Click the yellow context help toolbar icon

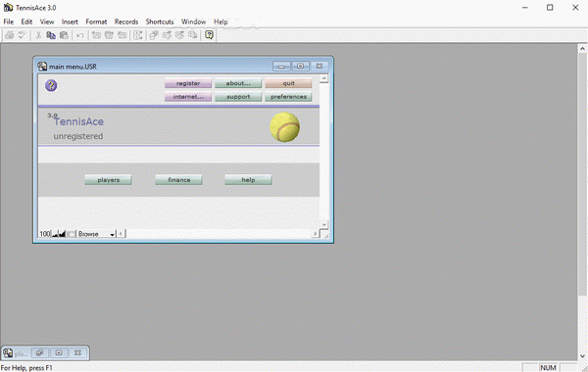tap(210, 35)
